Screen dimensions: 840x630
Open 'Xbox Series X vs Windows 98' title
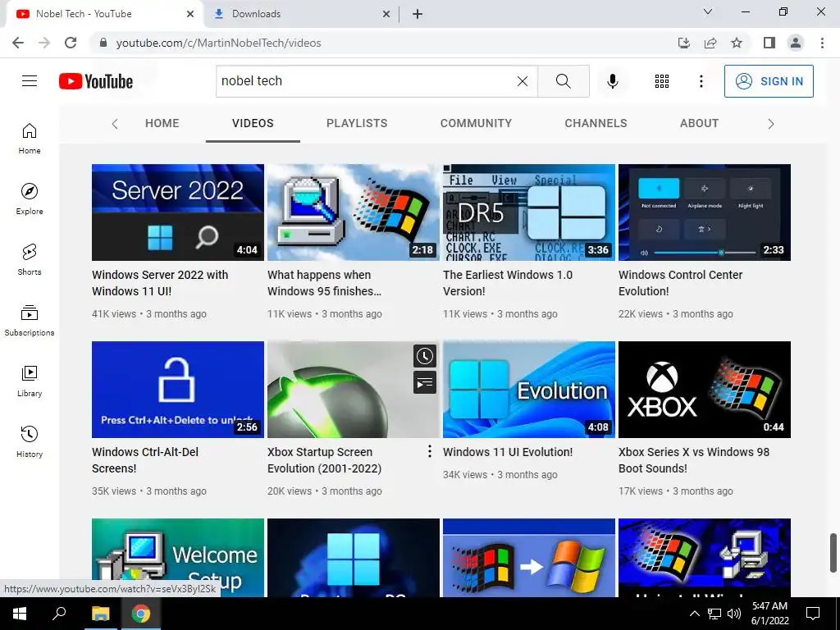(694, 460)
